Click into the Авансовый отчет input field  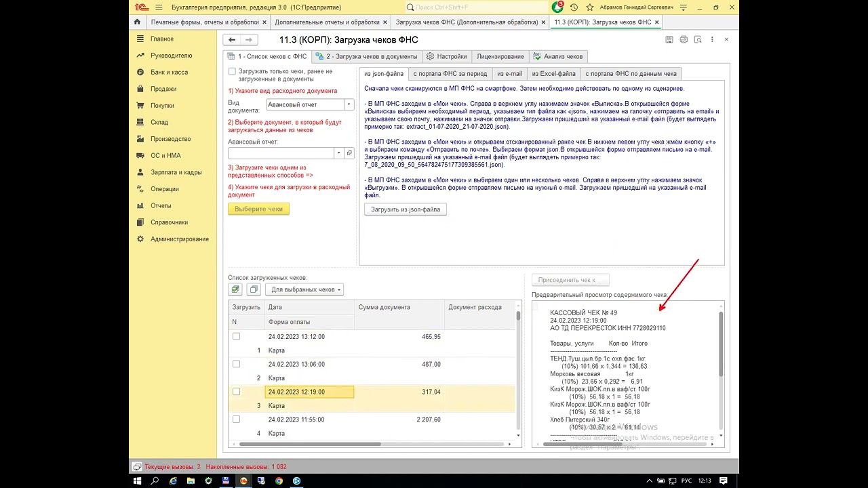[x=281, y=153]
